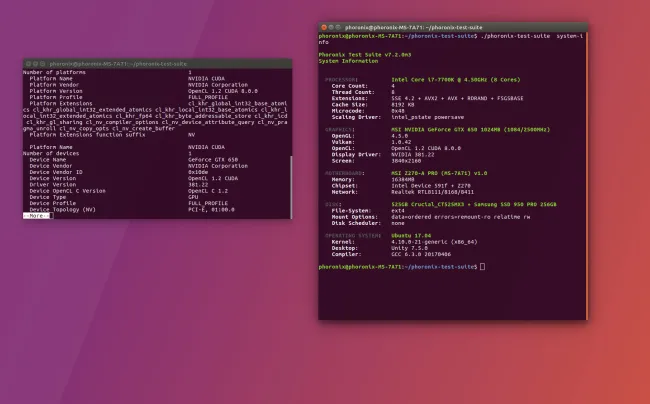Click the 'Driver Version' label
650x404 pixels.
point(52,184)
